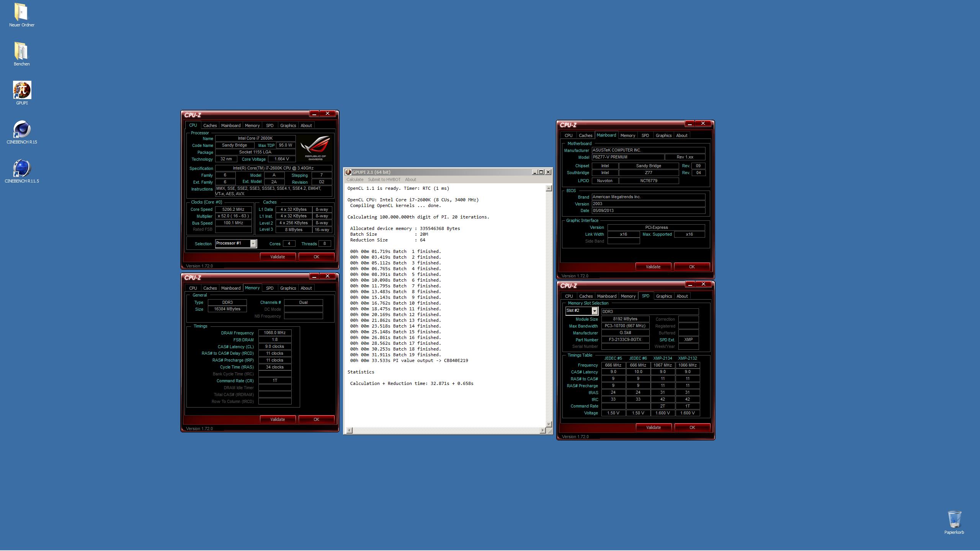
Task: Maximize the GPUPI window
Action: click(541, 172)
